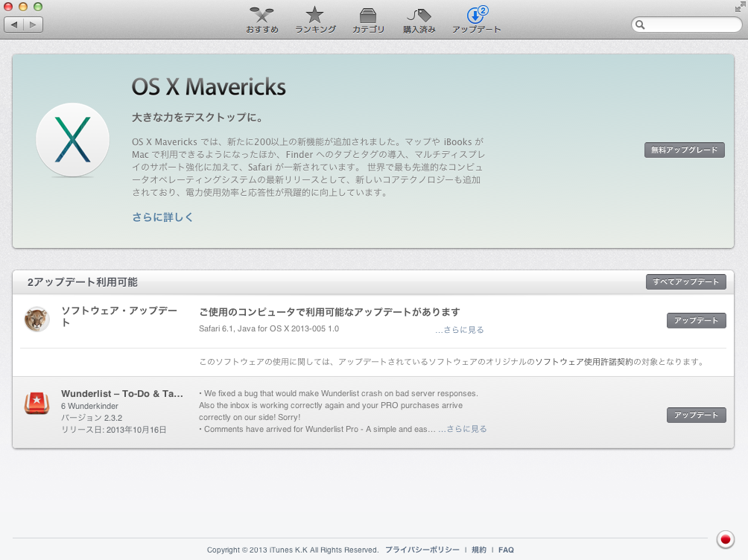Update Wunderlist with its アップデート button
The image size is (748, 560).
(x=696, y=415)
